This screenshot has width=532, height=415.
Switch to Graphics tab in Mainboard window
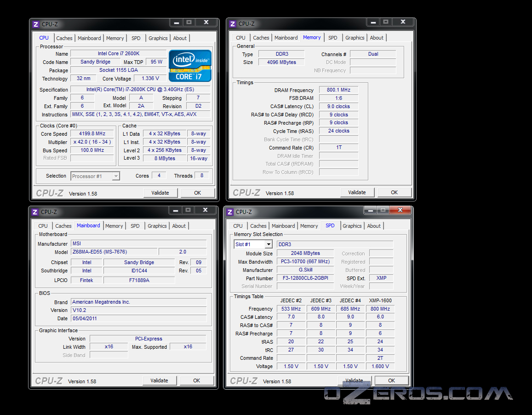157,226
